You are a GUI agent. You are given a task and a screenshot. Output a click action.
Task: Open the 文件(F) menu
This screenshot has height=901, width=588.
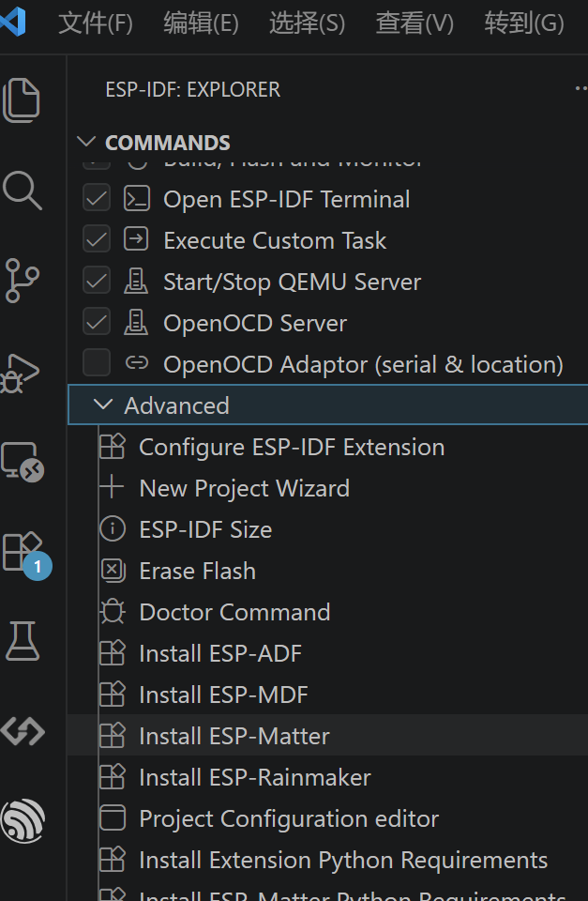(96, 23)
